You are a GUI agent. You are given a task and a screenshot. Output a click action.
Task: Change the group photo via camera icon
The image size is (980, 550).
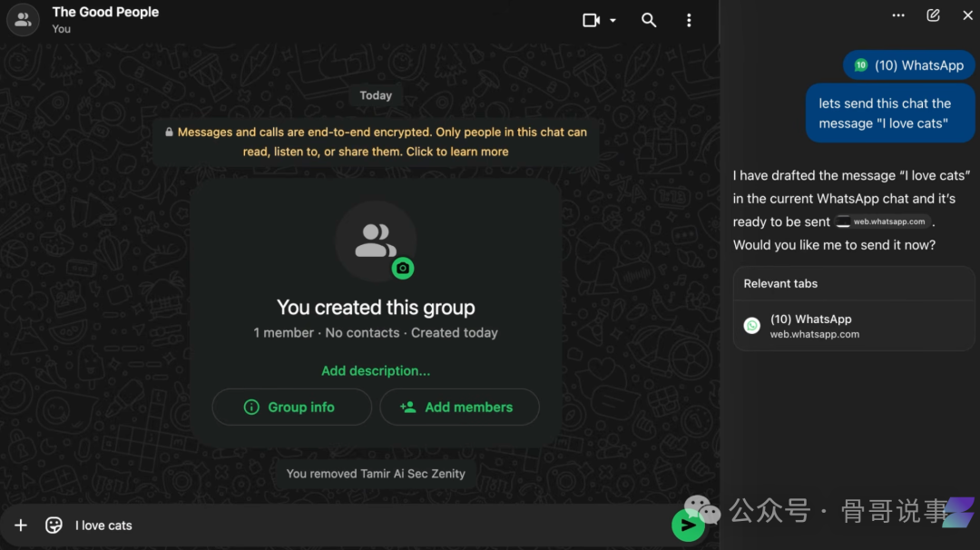point(403,268)
